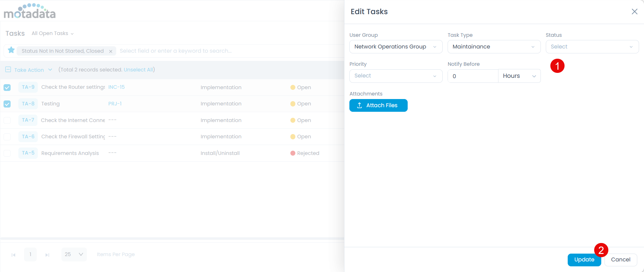Open the Priority dropdown
The width and height of the screenshot is (644, 272).
395,76
